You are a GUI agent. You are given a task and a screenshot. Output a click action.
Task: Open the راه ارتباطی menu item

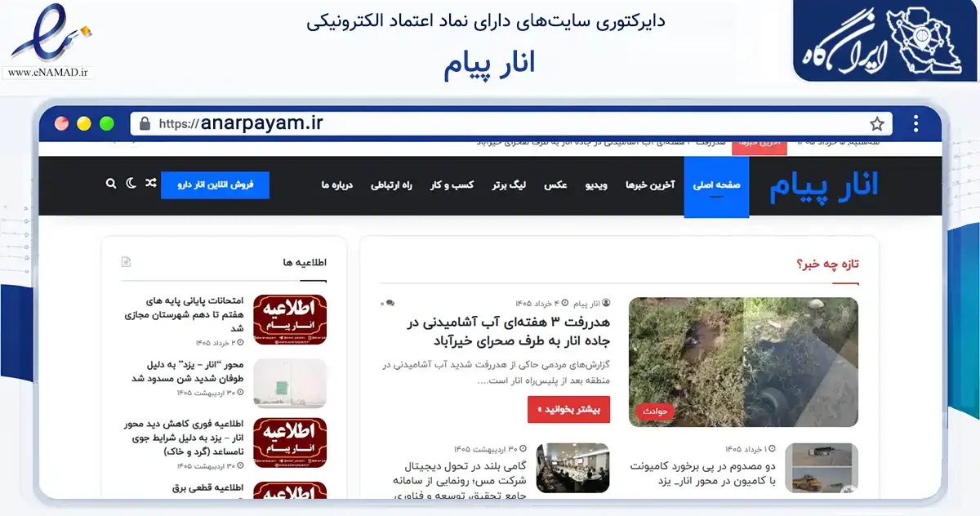(392, 185)
